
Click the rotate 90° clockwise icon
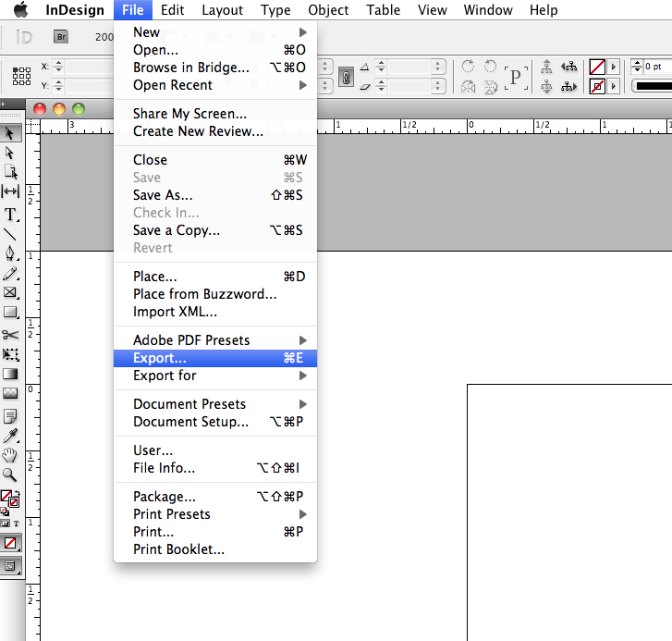coord(468,67)
